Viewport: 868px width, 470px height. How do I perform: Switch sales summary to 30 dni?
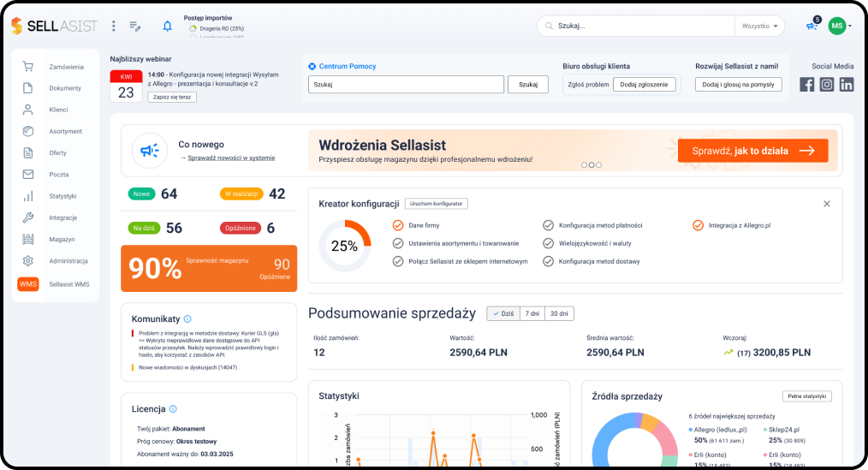[x=559, y=313]
